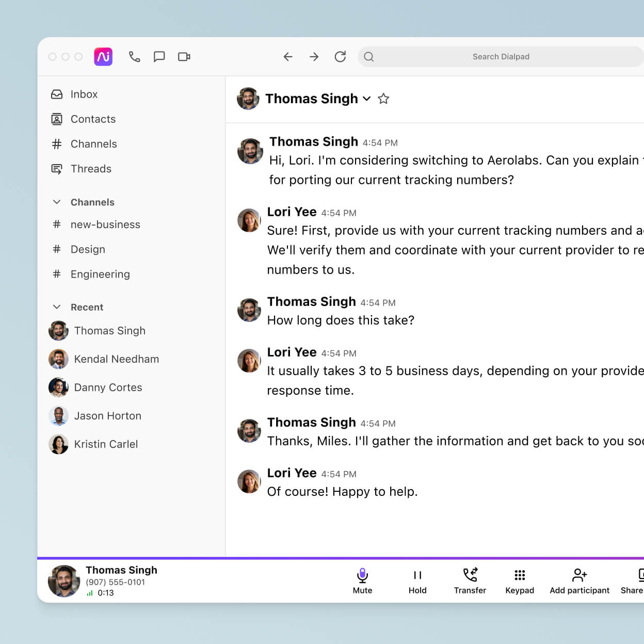Mute the microphone on the active call
The height and width of the screenshot is (644, 644).
(362, 579)
